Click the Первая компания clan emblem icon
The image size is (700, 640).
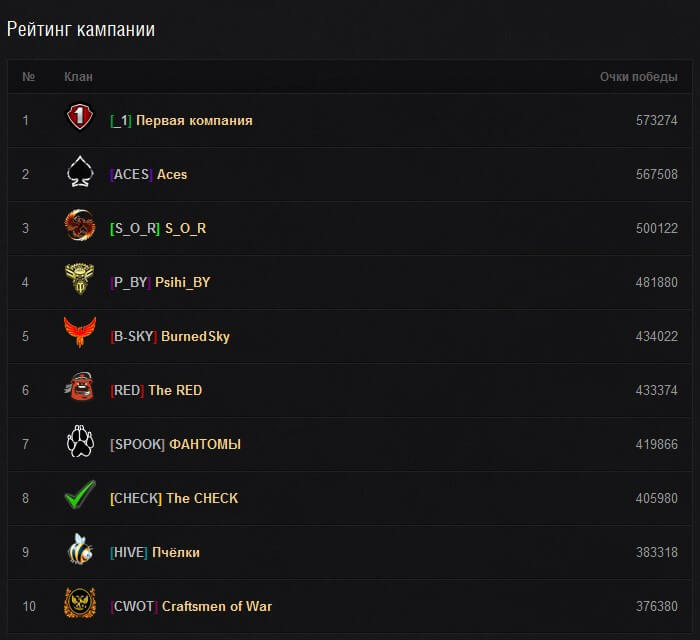[x=80, y=119]
